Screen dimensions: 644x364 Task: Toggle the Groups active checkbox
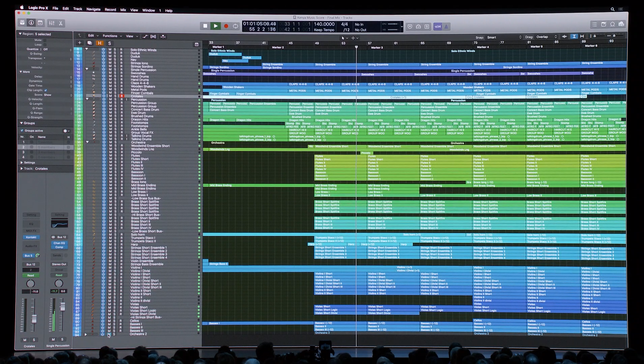[x=22, y=131]
